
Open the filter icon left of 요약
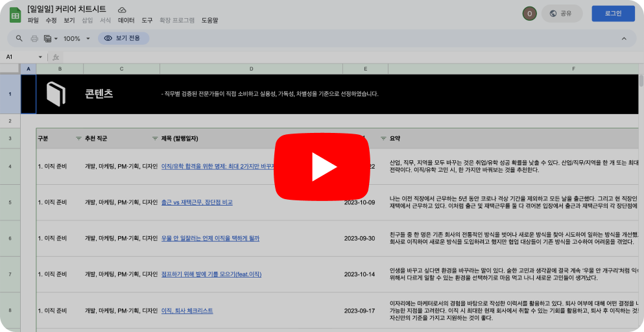coord(383,139)
